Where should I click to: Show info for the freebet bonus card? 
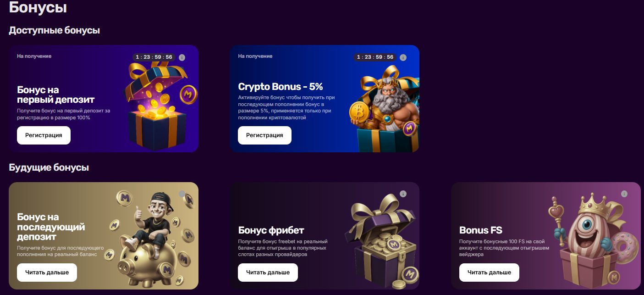(403, 194)
